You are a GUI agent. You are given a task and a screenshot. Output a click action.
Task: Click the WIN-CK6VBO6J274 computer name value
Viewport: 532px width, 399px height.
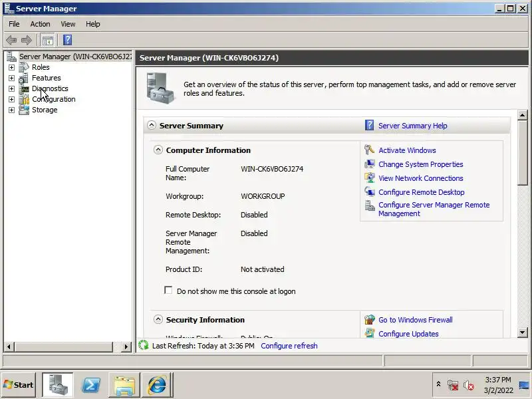click(x=272, y=169)
